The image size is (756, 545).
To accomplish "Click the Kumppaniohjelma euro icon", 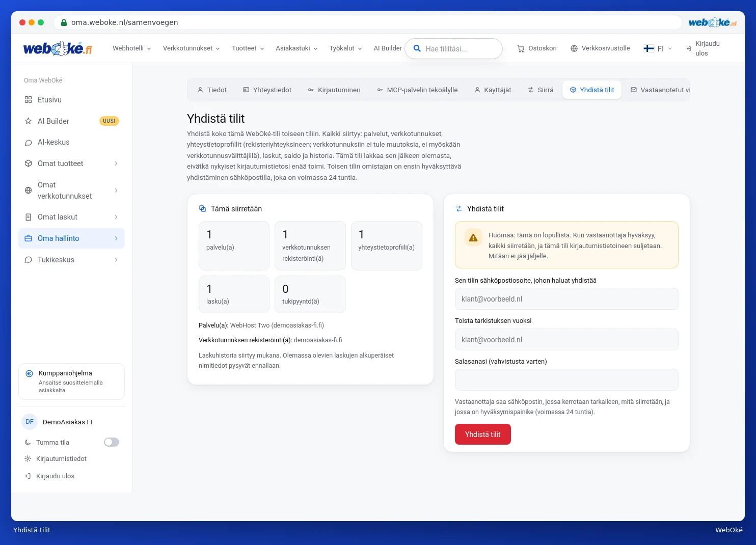I will point(30,373).
